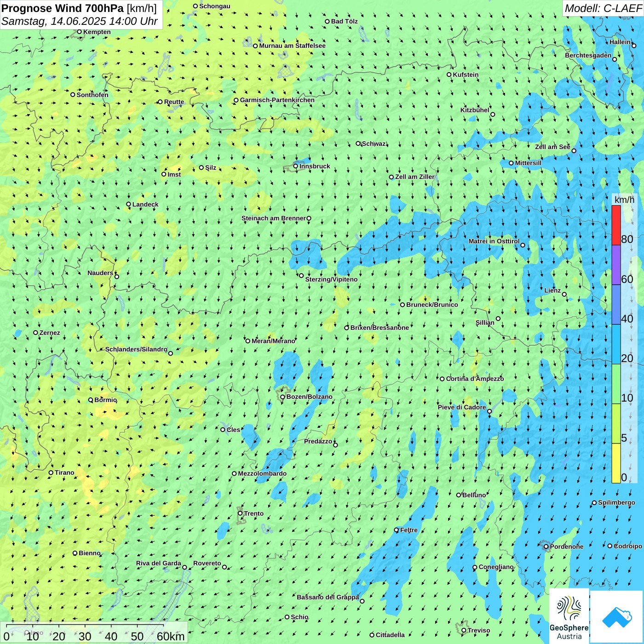
Task: Click the yellow 0 km/h legend color
Action: tap(616, 463)
